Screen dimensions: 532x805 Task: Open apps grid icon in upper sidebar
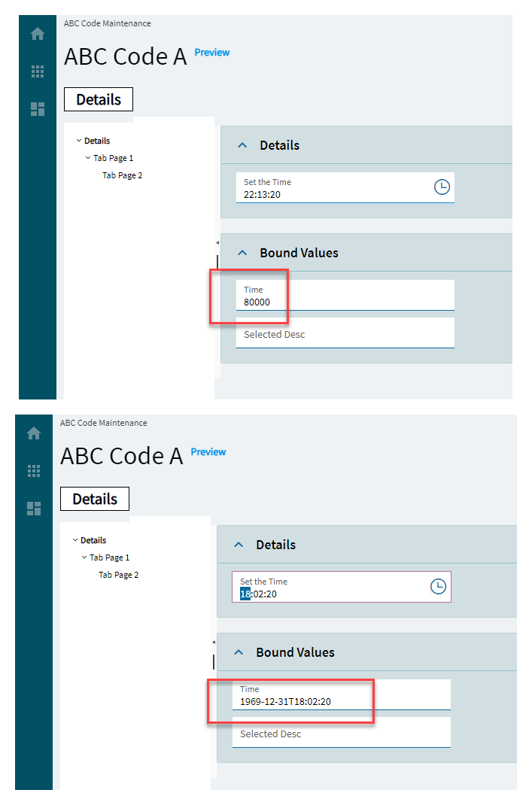coord(38,71)
